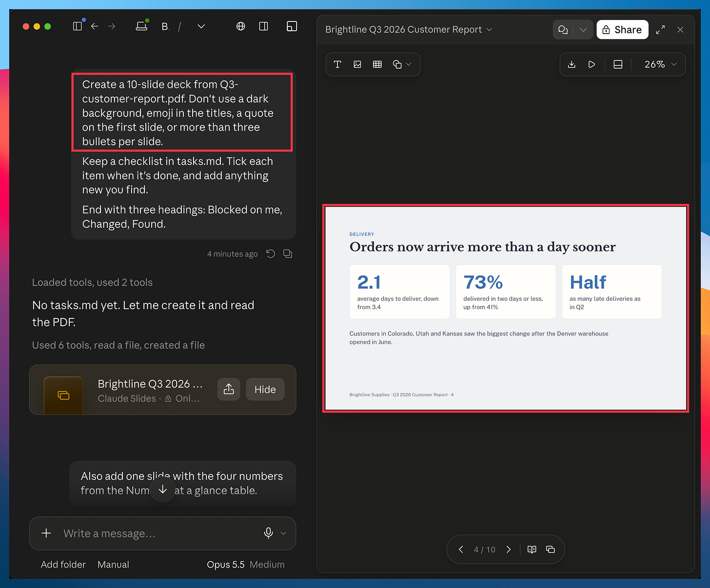710x588 pixels.
Task: Click the plus icon to add an attachment
Action: 46,533
